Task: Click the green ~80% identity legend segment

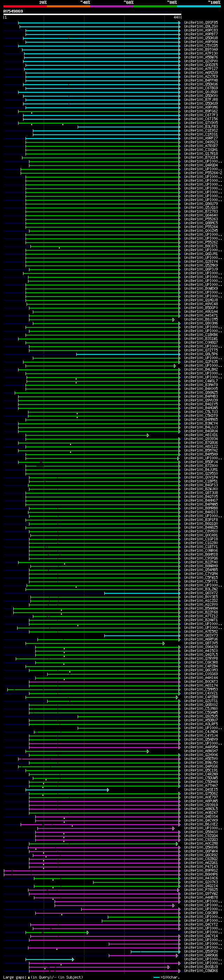Action: (155, 6)
